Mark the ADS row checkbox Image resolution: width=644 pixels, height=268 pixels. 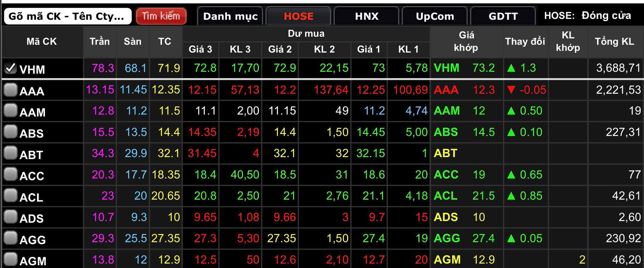11,217
